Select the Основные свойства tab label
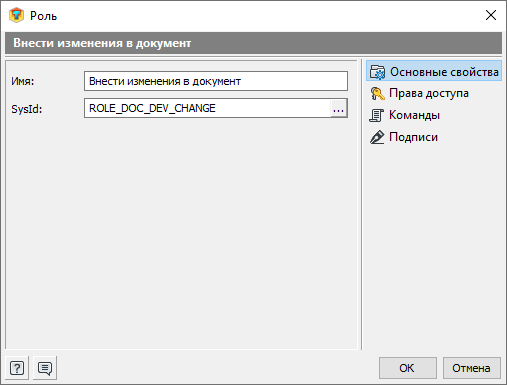Viewport: 507px width, 385px height. coord(444,72)
